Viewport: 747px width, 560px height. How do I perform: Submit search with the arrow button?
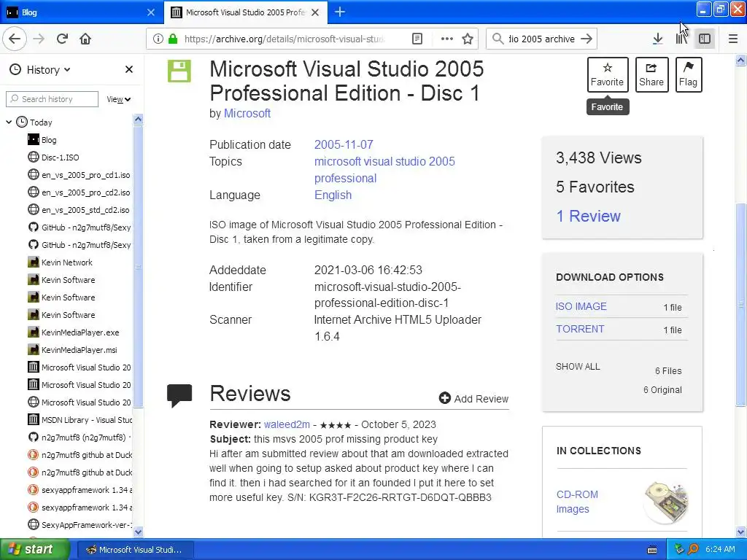[x=587, y=39]
